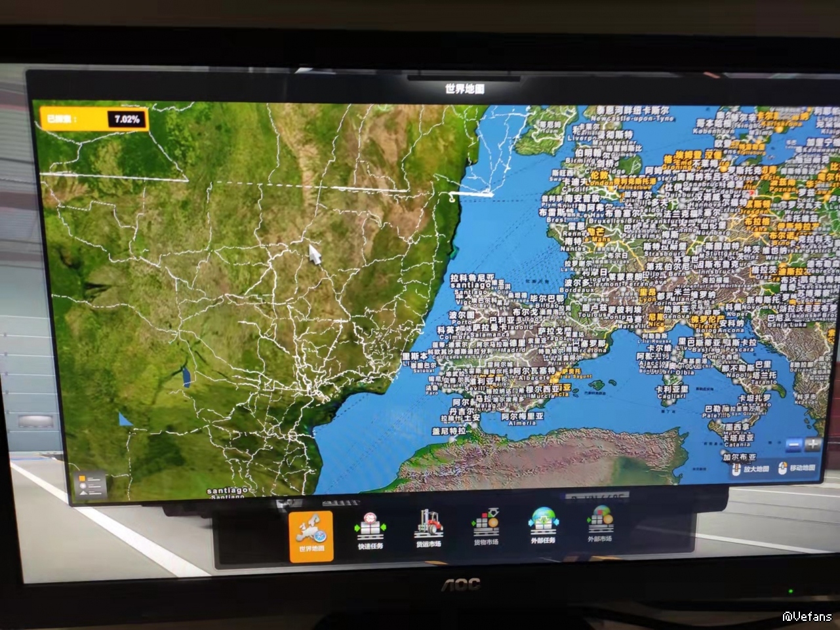840x630 pixels.
Task: Open the 外部市场 external market icon
Action: [599, 524]
